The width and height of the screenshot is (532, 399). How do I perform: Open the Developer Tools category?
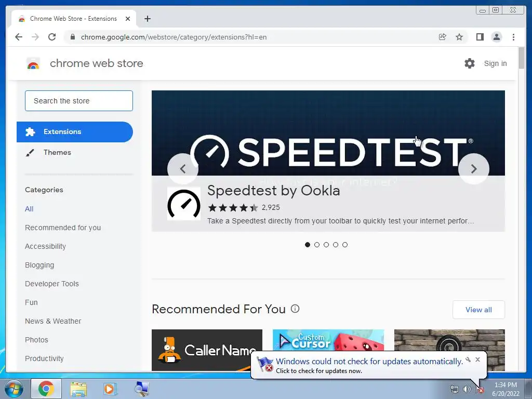pos(52,284)
